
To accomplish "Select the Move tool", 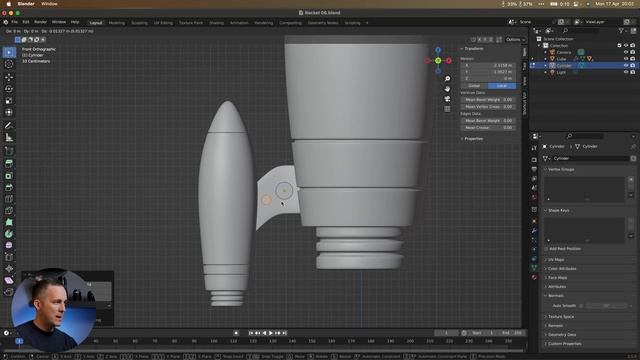I will pyautogui.click(x=9, y=77).
